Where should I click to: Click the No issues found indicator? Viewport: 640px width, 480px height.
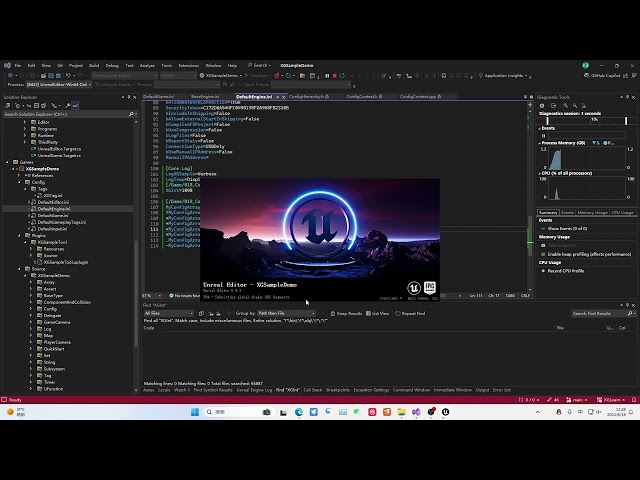coord(185,296)
